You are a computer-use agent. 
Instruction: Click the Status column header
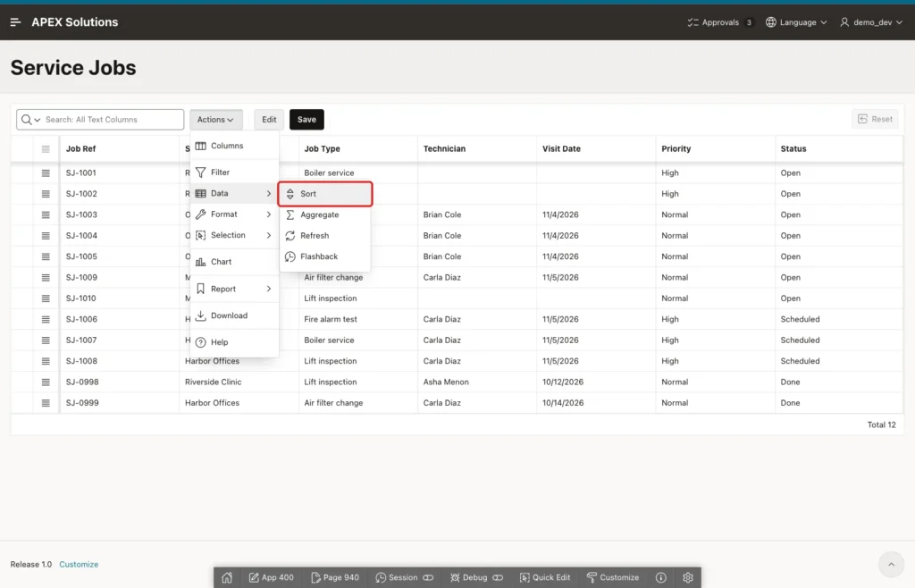[838, 148]
